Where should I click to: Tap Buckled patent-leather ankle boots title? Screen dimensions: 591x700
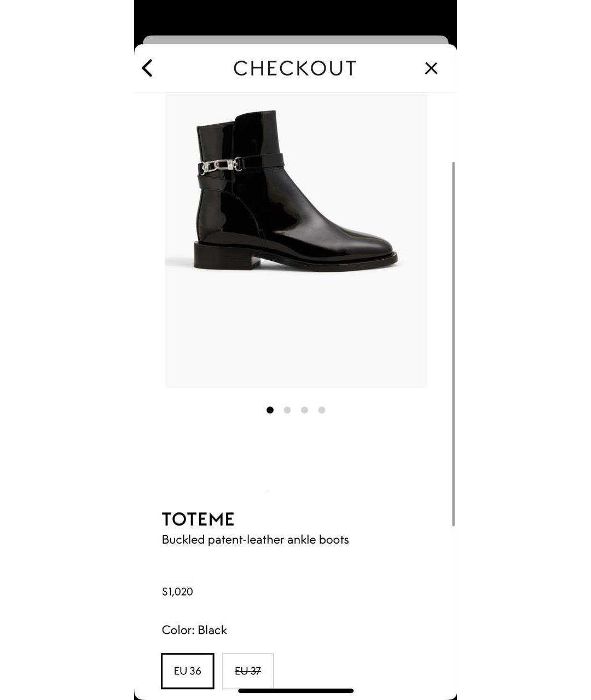click(x=255, y=540)
